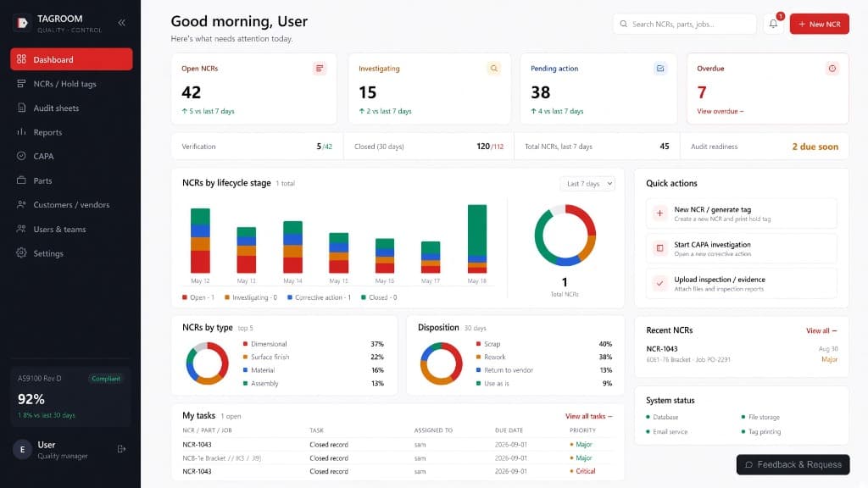Open Feedback & Requests button
The height and width of the screenshot is (488, 868).
coord(793,465)
